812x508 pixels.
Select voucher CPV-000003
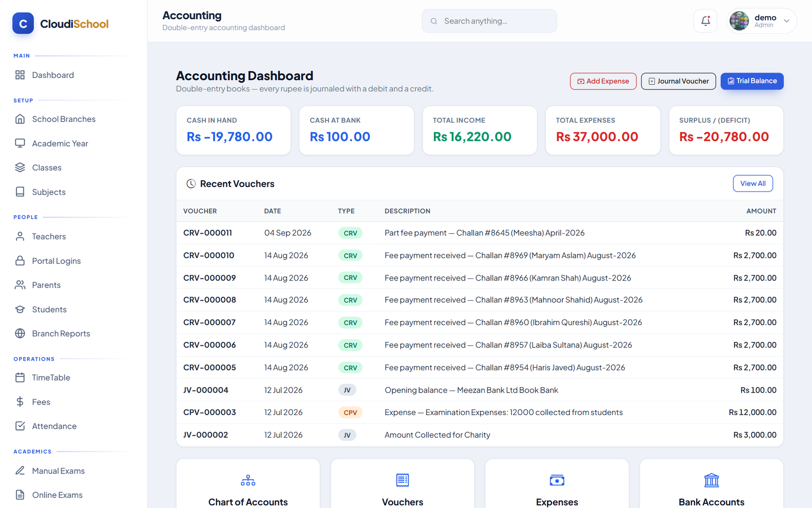pyautogui.click(x=210, y=412)
